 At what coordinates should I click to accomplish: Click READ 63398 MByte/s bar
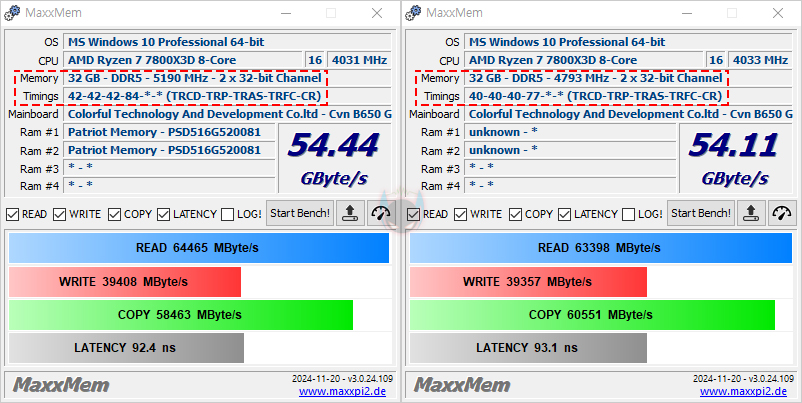[x=600, y=248]
